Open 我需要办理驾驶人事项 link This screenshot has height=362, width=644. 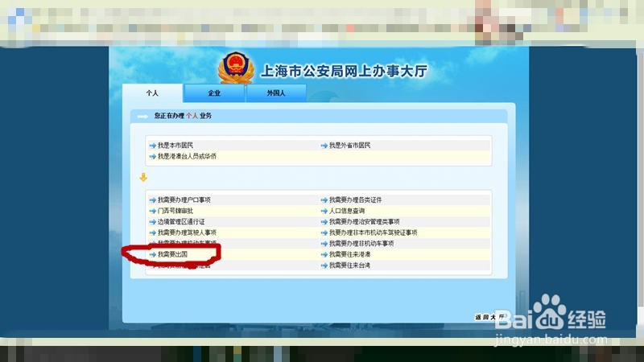tap(187, 232)
